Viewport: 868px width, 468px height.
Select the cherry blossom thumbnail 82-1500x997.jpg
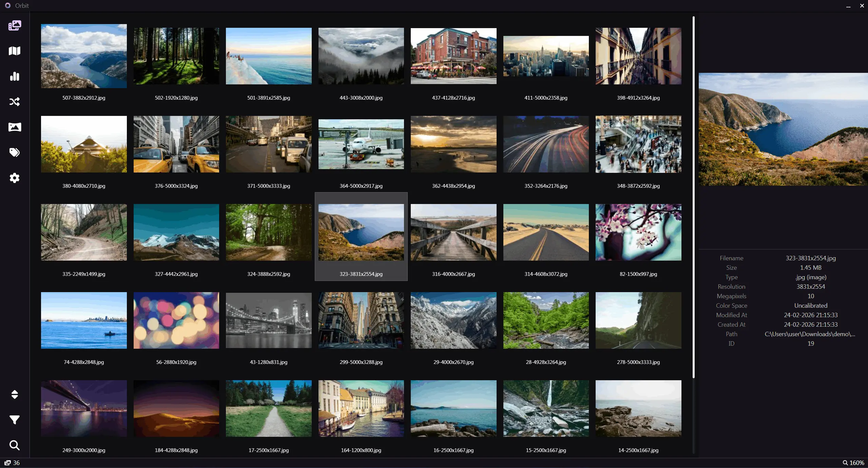point(638,232)
